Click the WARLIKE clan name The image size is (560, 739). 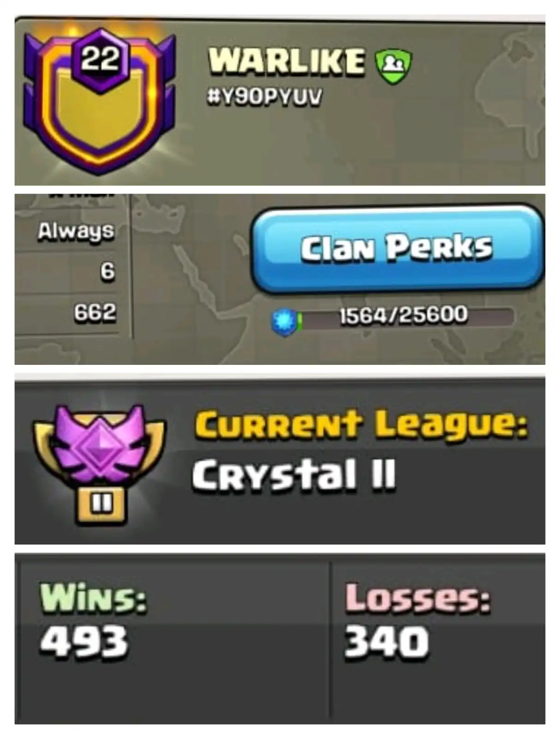(x=286, y=61)
